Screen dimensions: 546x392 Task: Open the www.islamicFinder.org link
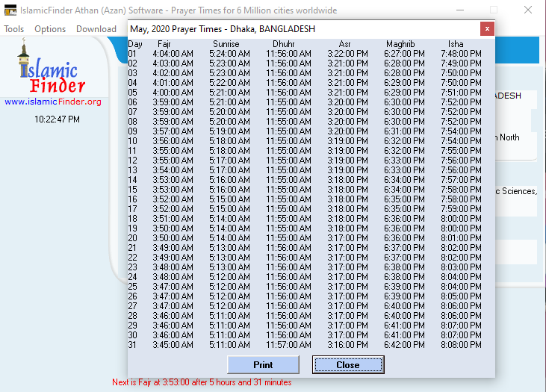53,102
